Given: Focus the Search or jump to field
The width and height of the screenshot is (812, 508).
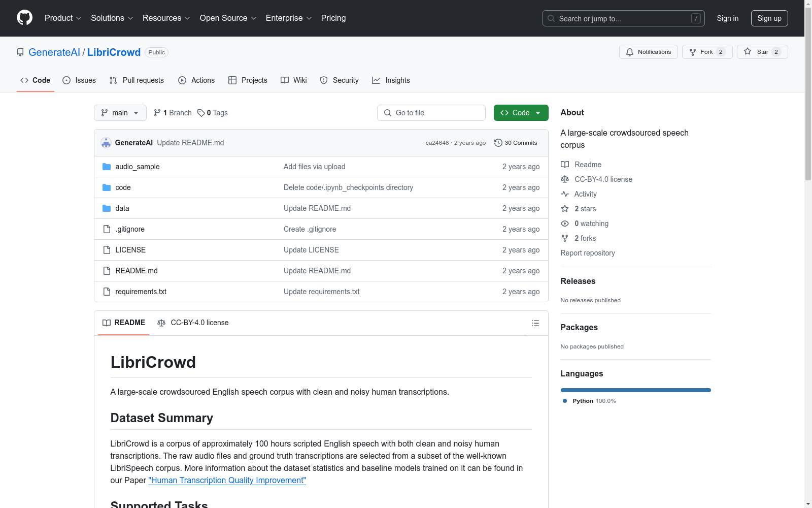Looking at the screenshot, I should tap(624, 18).
